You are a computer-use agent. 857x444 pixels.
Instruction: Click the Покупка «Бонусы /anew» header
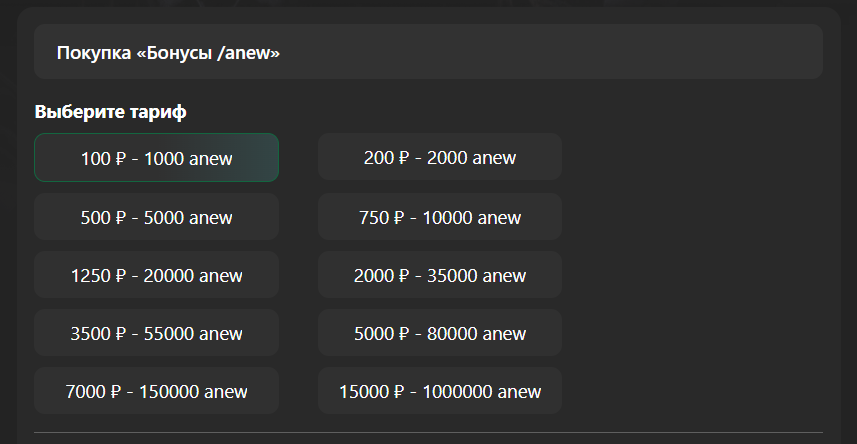click(x=168, y=53)
